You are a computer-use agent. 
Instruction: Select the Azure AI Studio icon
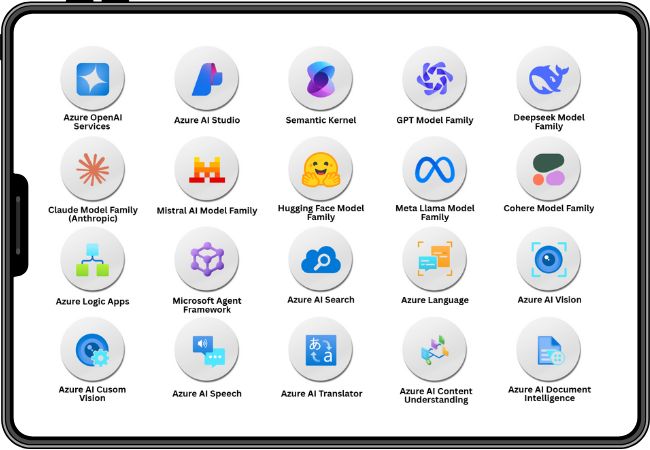pyautogui.click(x=206, y=79)
